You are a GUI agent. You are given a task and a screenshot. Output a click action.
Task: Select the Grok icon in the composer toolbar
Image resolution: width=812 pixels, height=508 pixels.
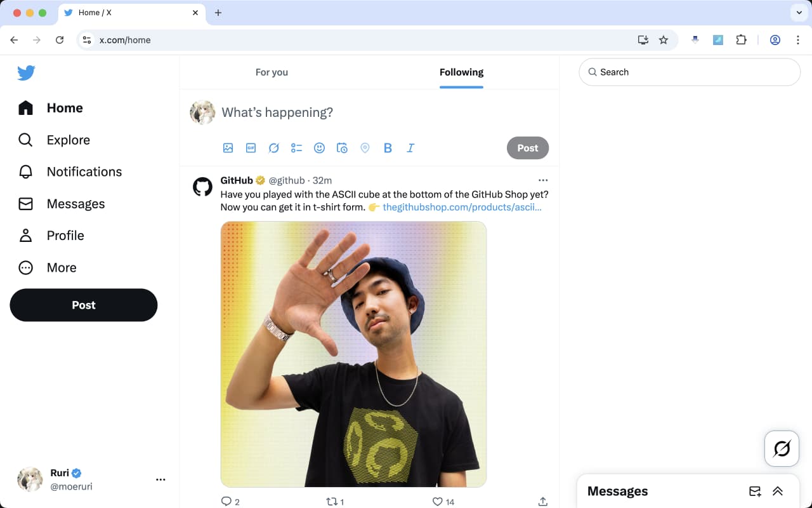(273, 148)
